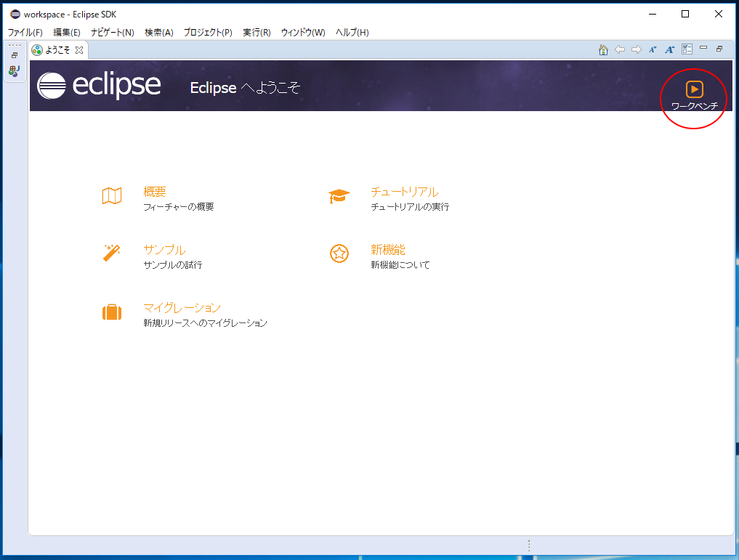739x560 pixels.
Task: Click the briefcase icon for マイグレーション
Action: (x=112, y=312)
